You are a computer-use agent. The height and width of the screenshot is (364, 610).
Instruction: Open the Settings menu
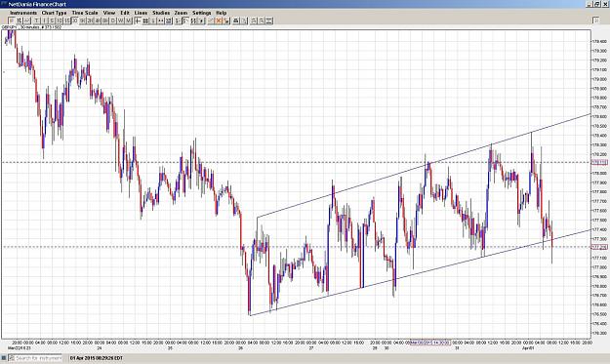[201, 13]
